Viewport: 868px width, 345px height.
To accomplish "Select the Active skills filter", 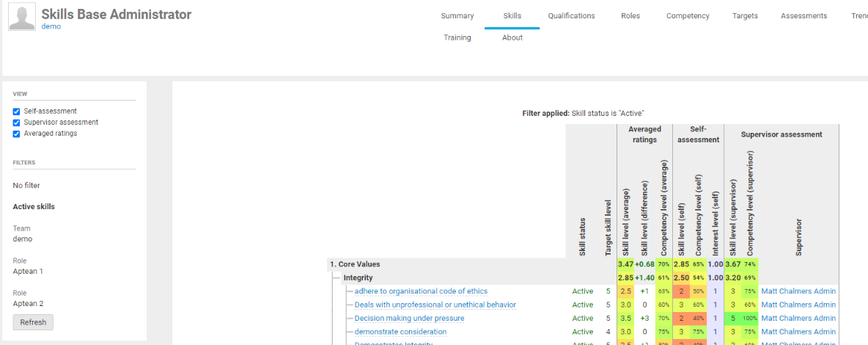I will point(34,207).
